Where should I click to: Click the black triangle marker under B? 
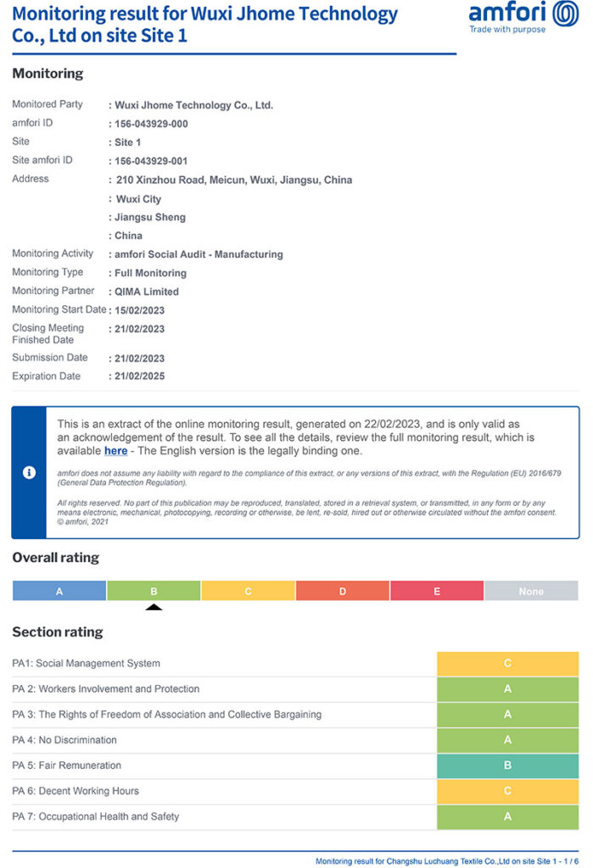click(x=154, y=607)
